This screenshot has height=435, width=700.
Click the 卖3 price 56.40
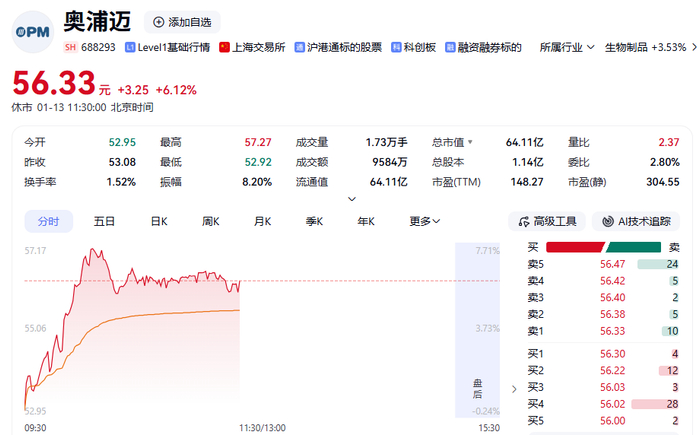pyautogui.click(x=612, y=297)
